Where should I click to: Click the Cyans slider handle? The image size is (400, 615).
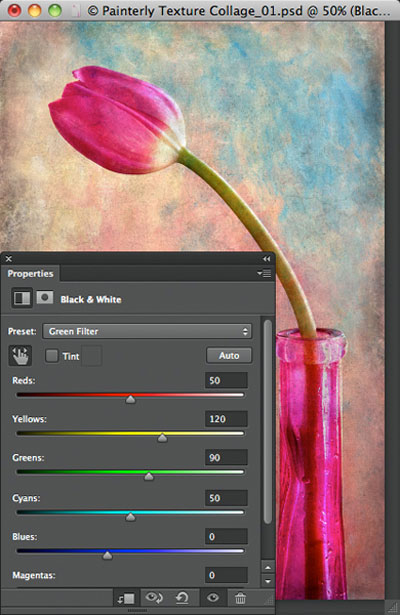click(x=131, y=517)
